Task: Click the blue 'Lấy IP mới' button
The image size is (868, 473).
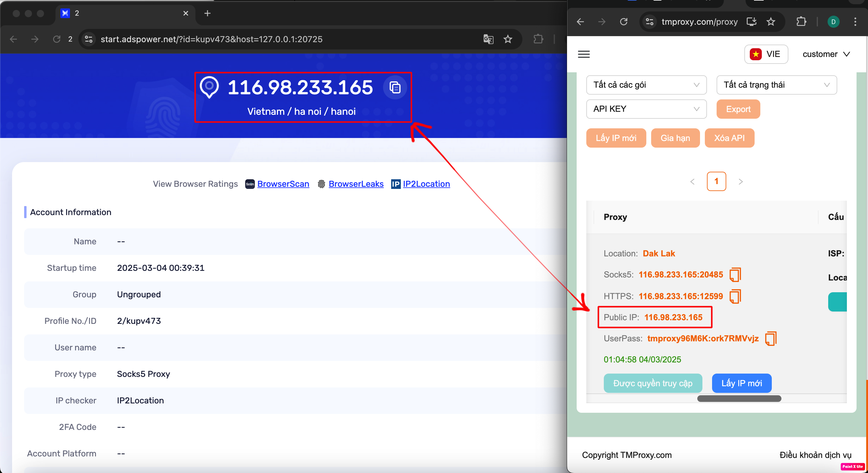Action: [741, 383]
